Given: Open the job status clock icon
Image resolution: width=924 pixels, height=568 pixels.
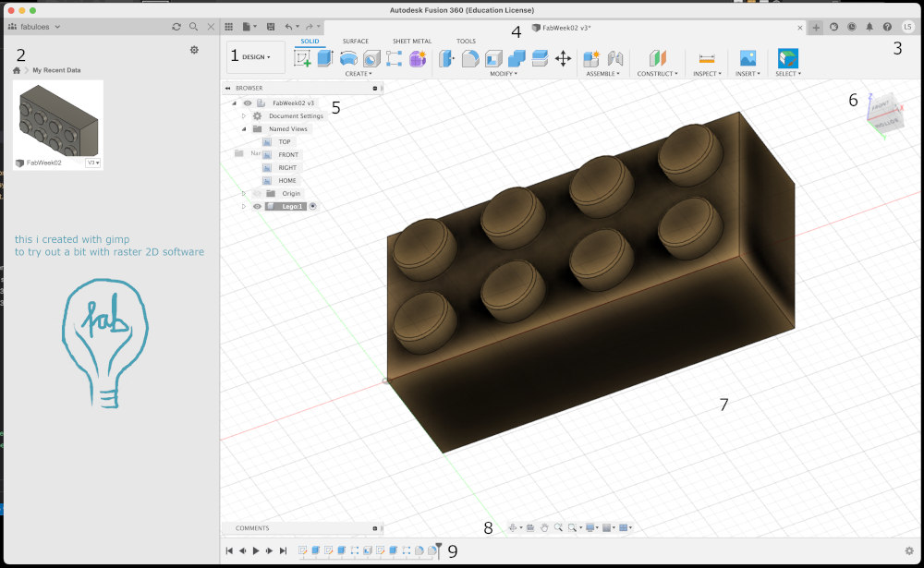Looking at the screenshot, I should (x=852, y=27).
